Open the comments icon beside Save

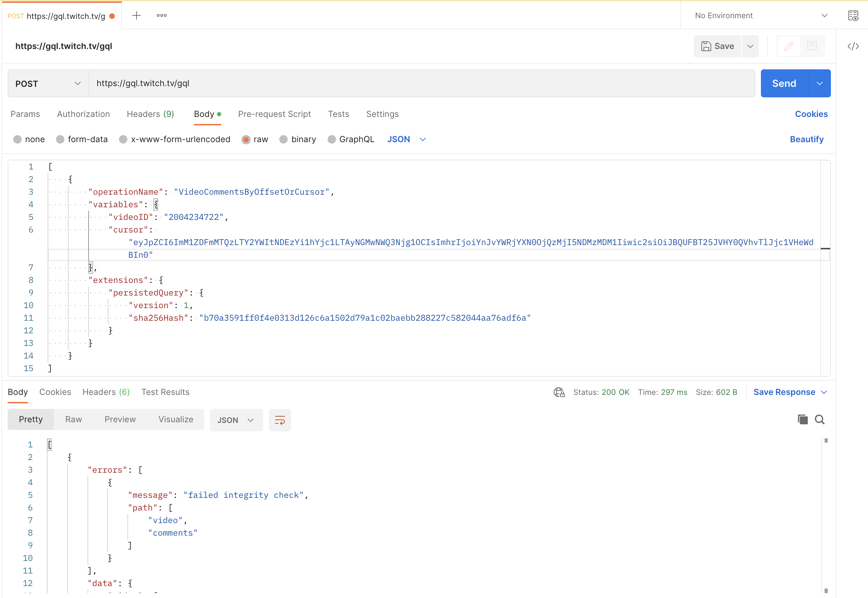[x=811, y=46]
